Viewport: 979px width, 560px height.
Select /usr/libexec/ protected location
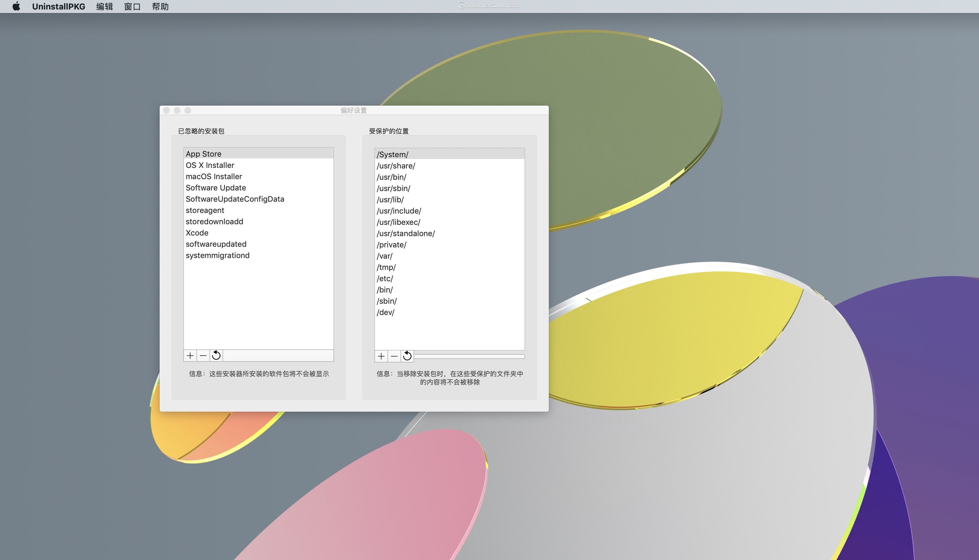(450, 222)
